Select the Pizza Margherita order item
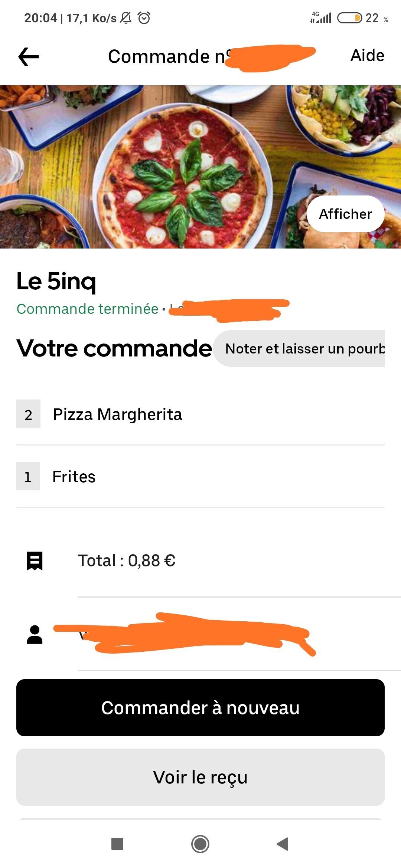This screenshot has width=401, height=868. click(117, 414)
